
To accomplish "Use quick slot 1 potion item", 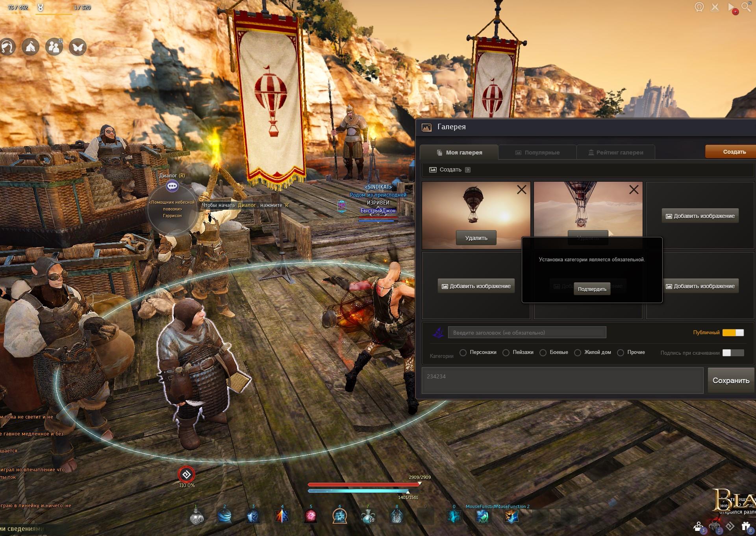I will tap(196, 516).
